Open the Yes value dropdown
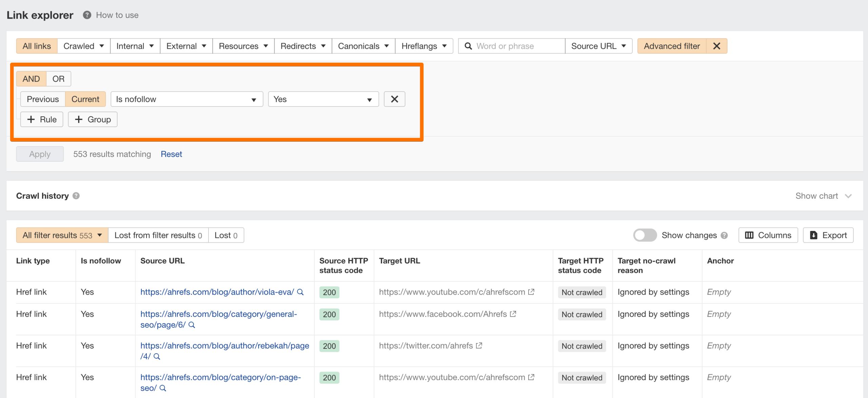Image resolution: width=868 pixels, height=398 pixels. 323,99
